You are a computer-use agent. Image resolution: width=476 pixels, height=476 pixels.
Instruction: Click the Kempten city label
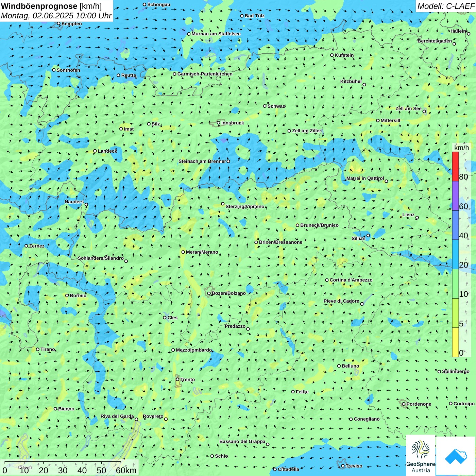(72, 23)
